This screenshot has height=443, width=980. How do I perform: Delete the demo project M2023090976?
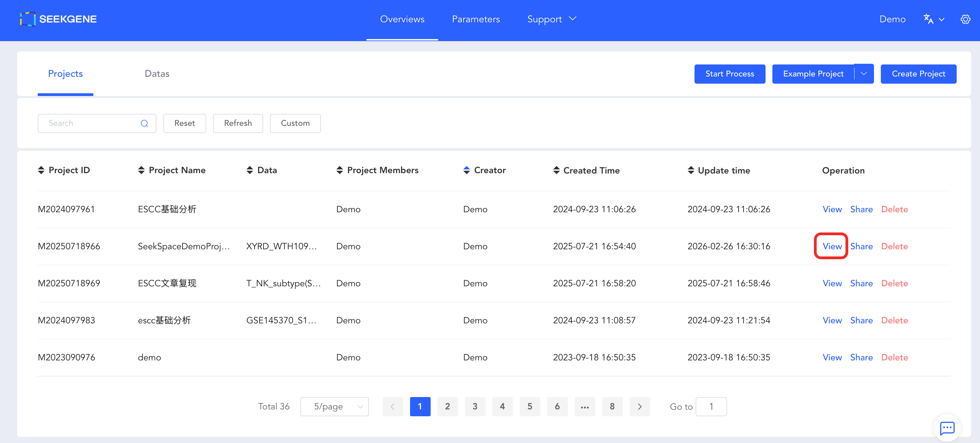894,357
